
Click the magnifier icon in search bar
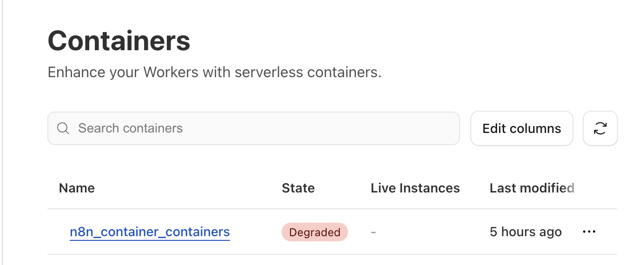[x=63, y=128]
